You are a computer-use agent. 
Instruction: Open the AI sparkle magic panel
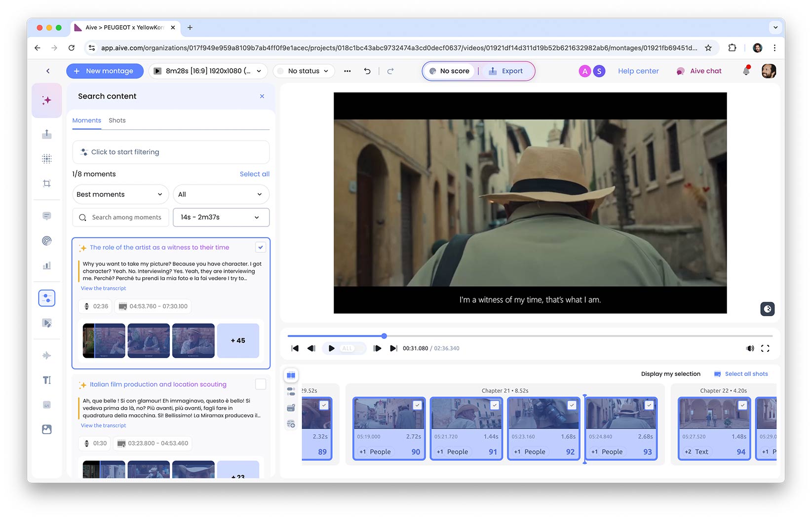coord(47,100)
